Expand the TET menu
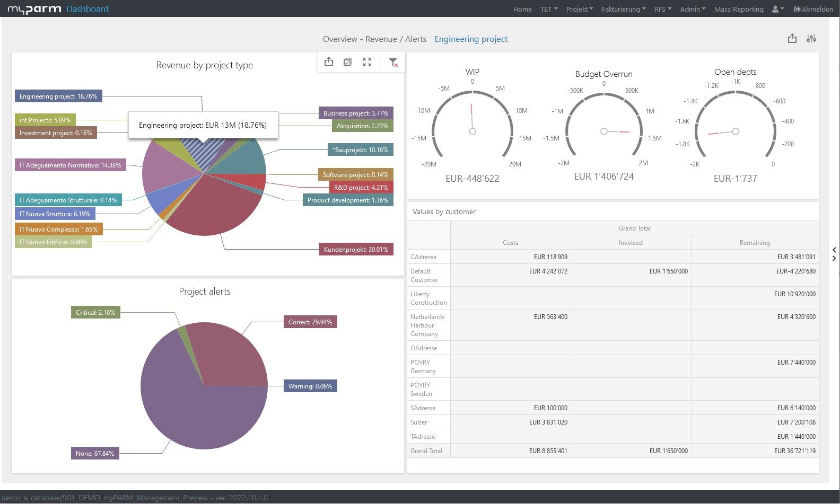 pyautogui.click(x=548, y=9)
